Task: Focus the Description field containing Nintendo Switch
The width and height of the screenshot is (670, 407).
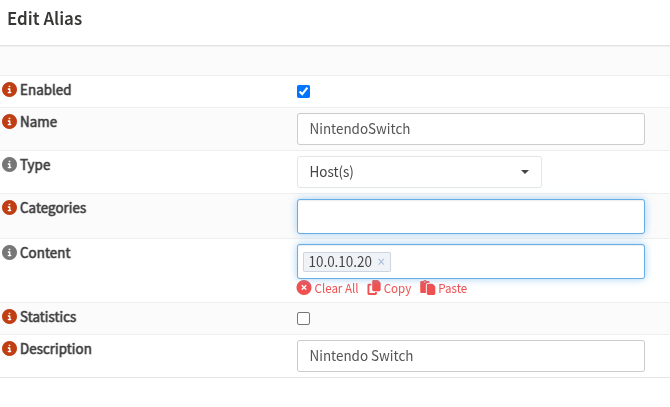Action: [471, 356]
